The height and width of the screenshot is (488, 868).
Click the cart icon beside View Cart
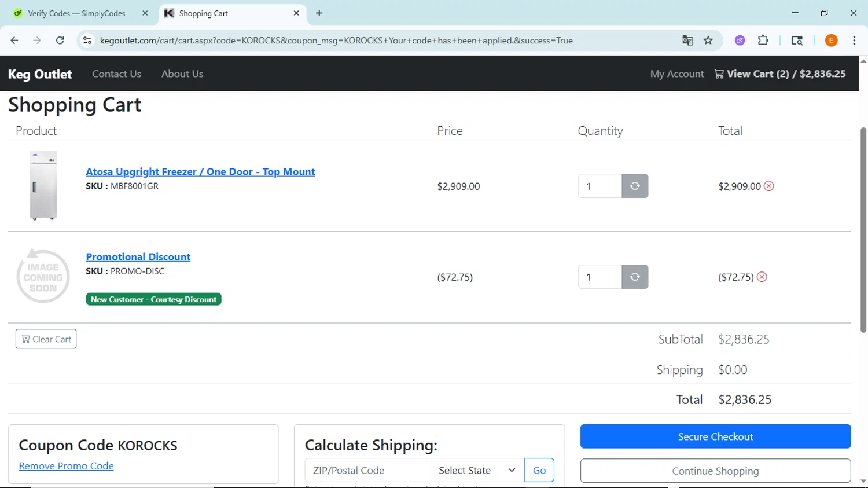click(x=719, y=74)
